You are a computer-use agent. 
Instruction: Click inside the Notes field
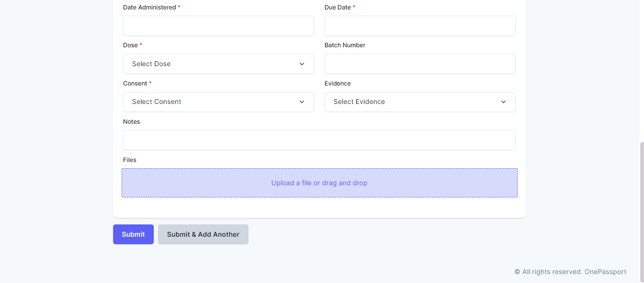319,140
